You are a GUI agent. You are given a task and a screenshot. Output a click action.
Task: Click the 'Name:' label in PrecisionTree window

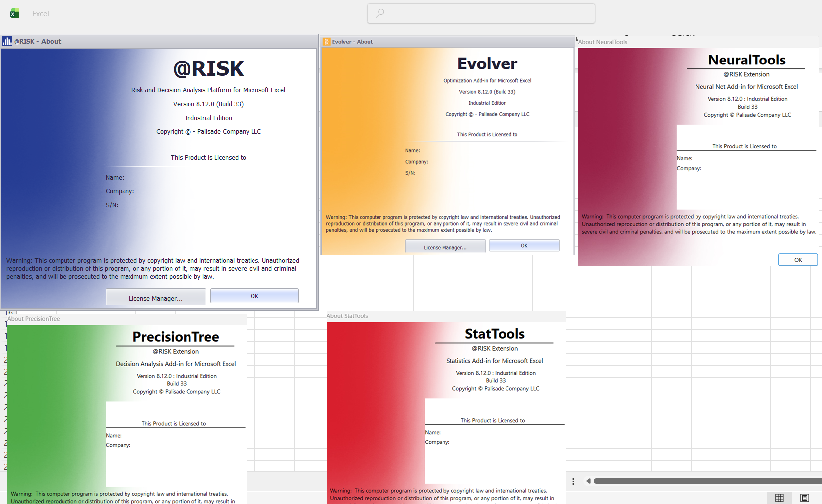(114, 435)
